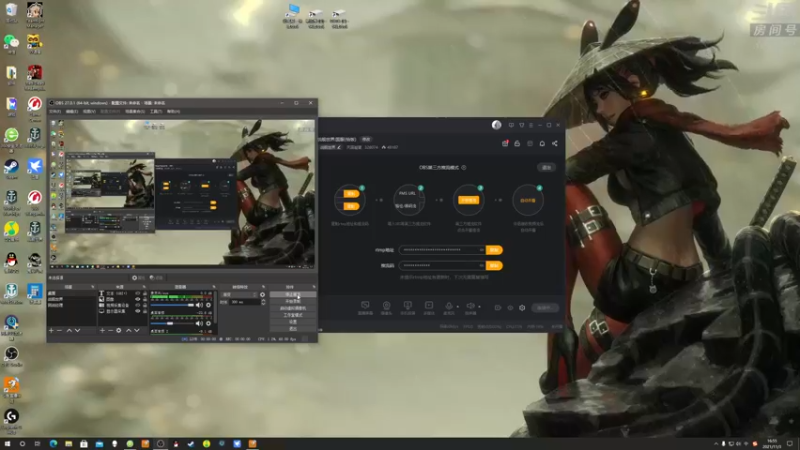Open source properties gear below Sources list
The width and height of the screenshot is (800, 450).
(118, 331)
